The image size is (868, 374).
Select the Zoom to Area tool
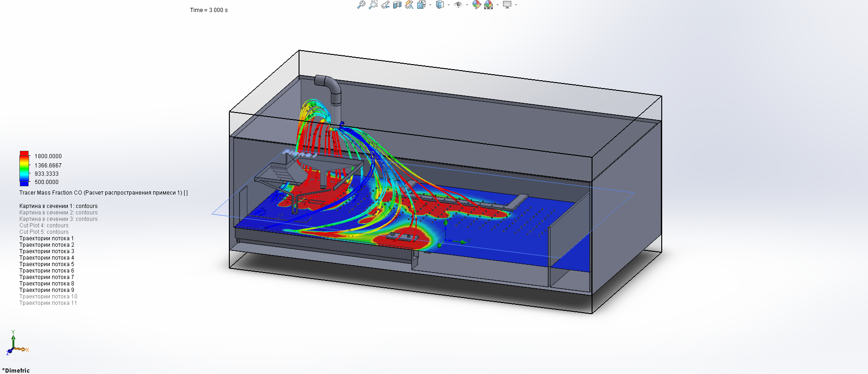point(373,5)
